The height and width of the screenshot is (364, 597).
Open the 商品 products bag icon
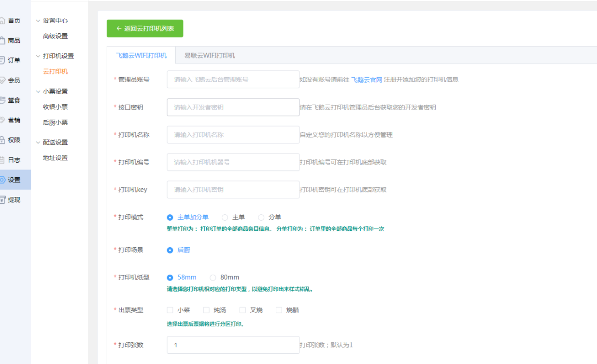click(2, 41)
